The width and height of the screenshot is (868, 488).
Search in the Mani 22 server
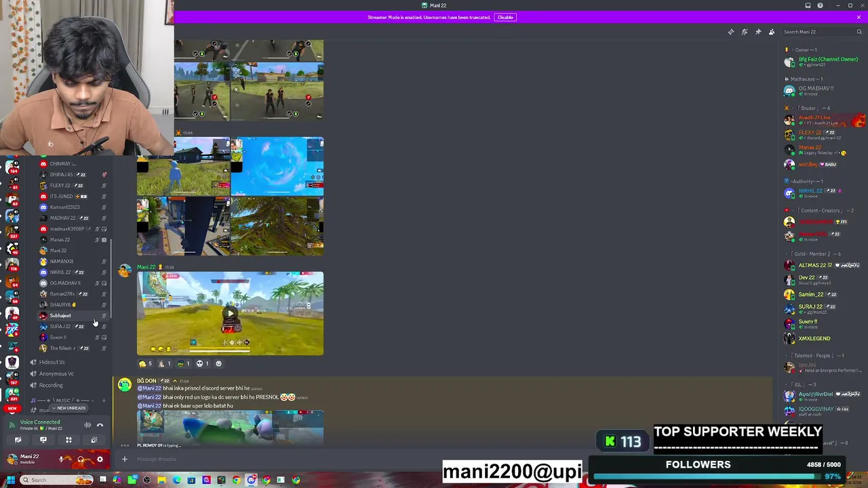pos(821,32)
